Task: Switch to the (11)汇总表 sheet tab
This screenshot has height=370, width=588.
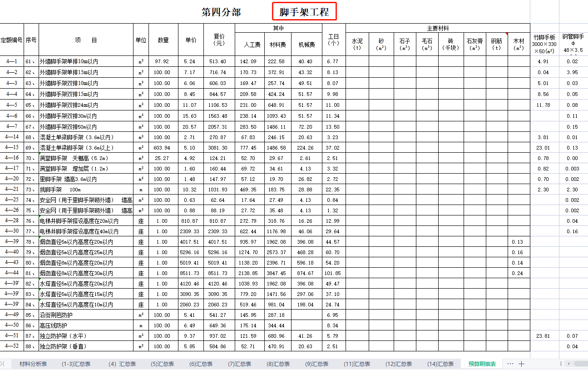Action: pyautogui.click(x=357, y=364)
